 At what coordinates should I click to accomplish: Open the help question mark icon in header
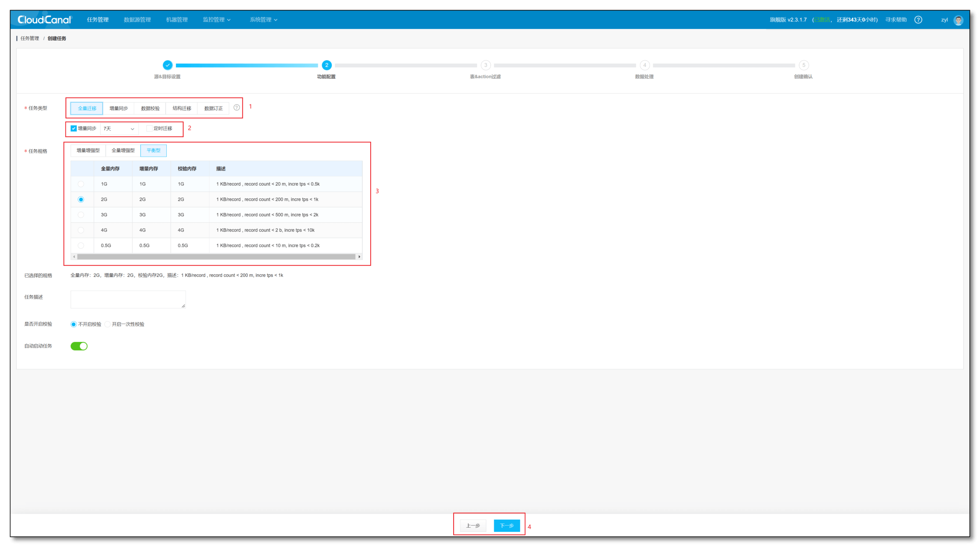tap(918, 20)
